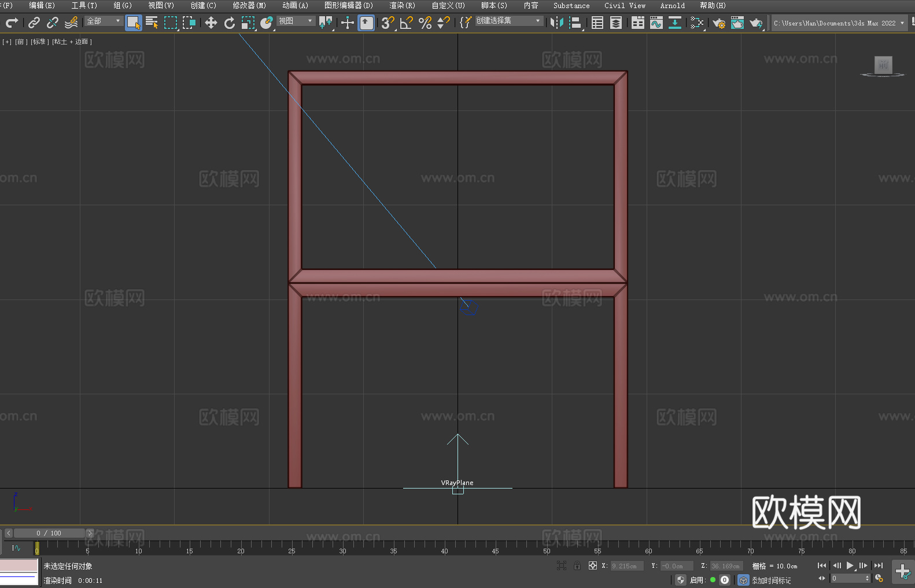This screenshot has height=588, width=915.
Task: Toggle Absolute/Offset transform mode icon
Action: (593, 565)
